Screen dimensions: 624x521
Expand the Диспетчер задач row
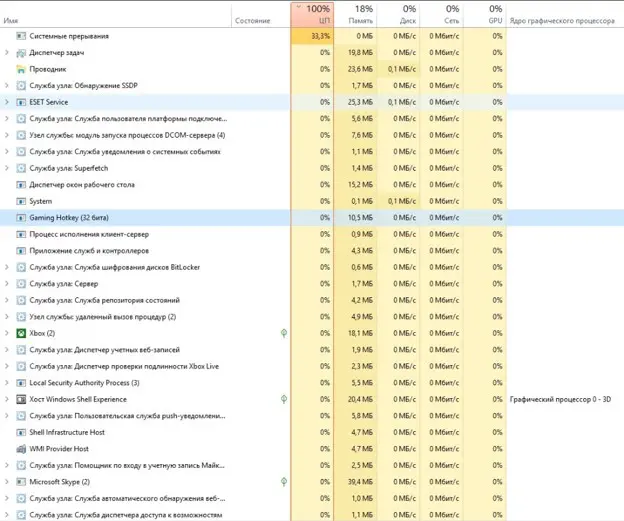(x=6, y=53)
